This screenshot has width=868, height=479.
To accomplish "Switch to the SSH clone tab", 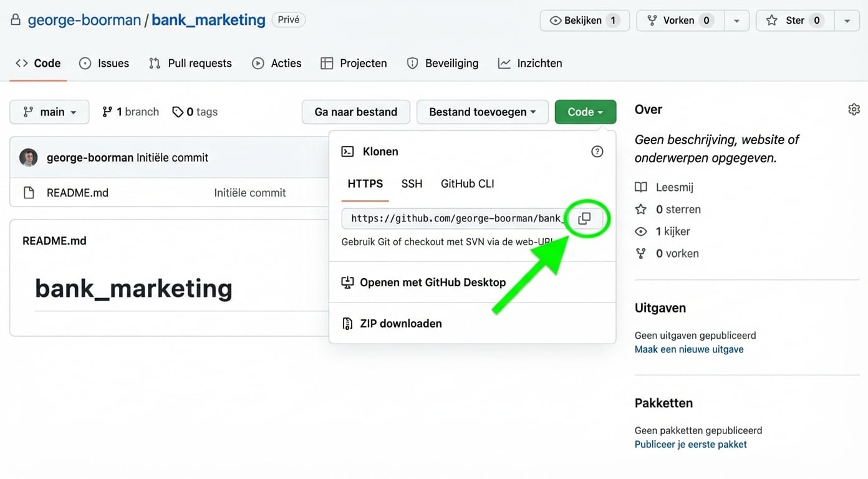I will (412, 183).
